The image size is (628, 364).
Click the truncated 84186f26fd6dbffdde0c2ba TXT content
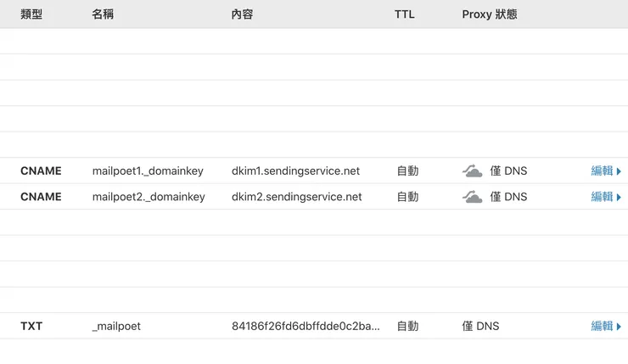[306, 327]
